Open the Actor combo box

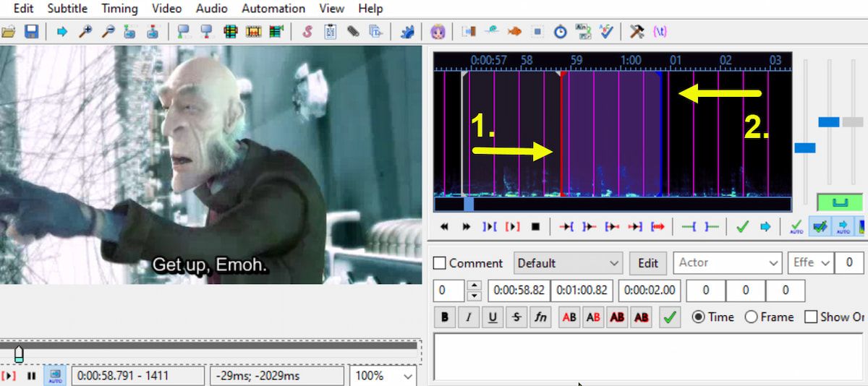tap(727, 263)
